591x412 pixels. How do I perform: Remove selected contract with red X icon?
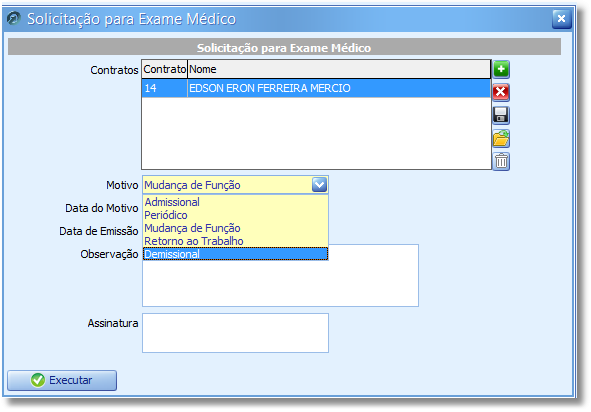click(501, 92)
